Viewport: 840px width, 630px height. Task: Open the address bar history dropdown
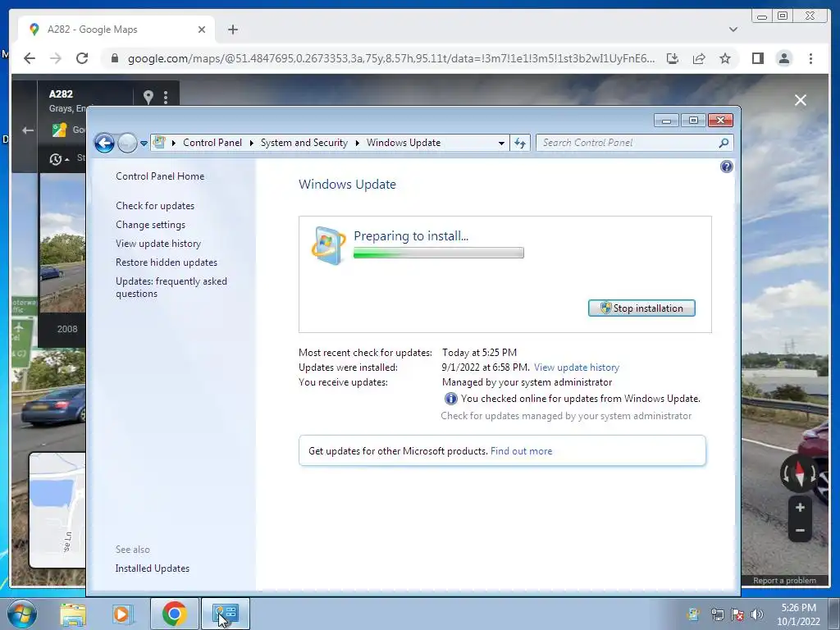pos(501,143)
